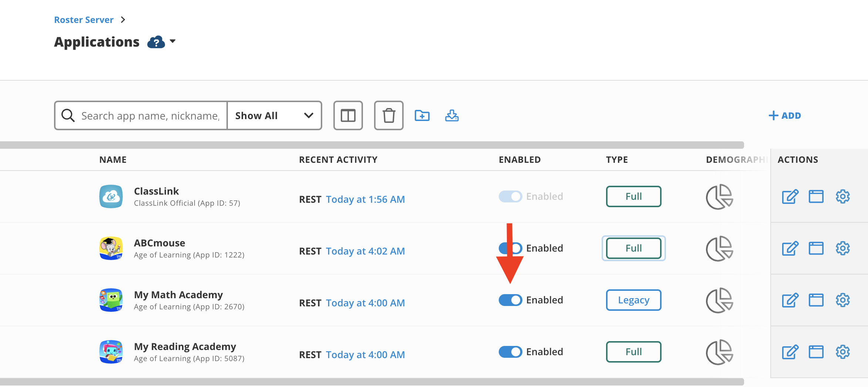
Task: Click the download export toolbar icon
Action: coord(452,116)
